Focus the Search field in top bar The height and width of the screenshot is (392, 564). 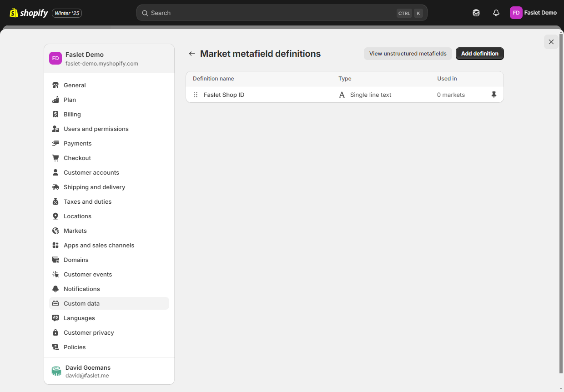282,13
